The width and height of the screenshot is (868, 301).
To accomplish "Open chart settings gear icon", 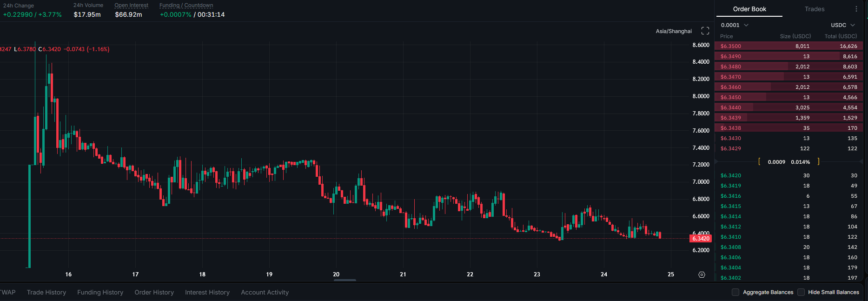I will [702, 274].
